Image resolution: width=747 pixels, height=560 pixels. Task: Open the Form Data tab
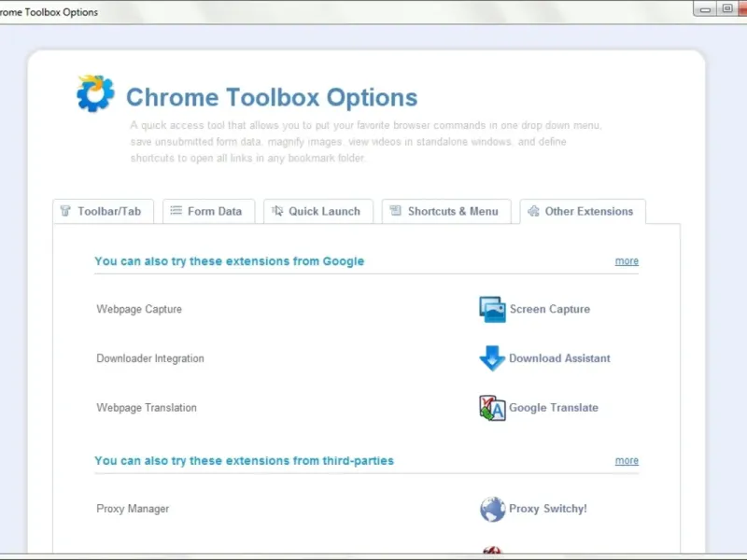point(208,211)
